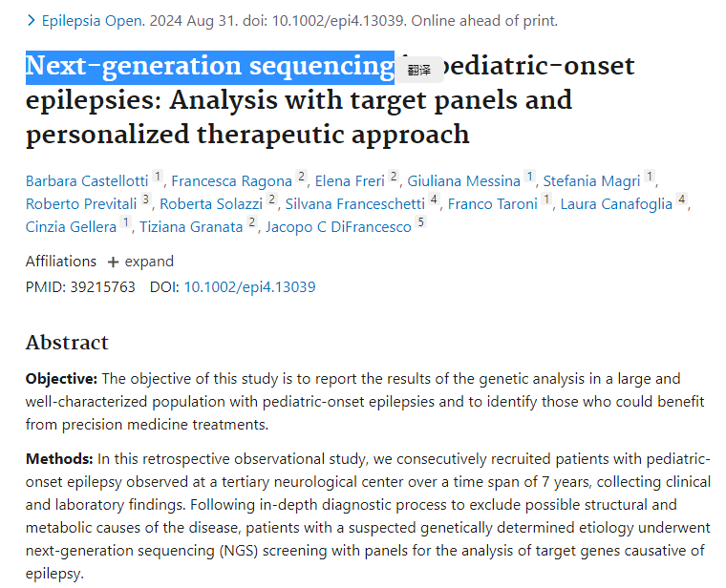This screenshot has height=588, width=726.
Task: Open author Barbara Castellotti's link
Action: pyautogui.click(x=87, y=181)
